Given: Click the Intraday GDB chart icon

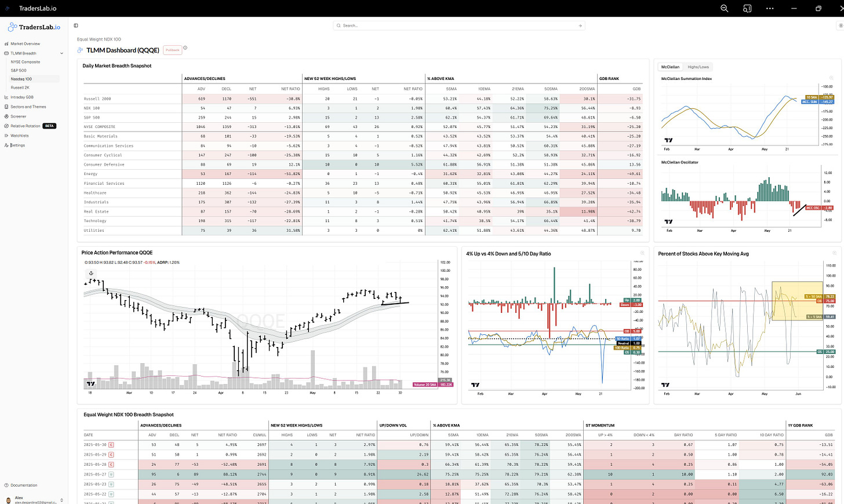Looking at the screenshot, I should click(x=6, y=97).
